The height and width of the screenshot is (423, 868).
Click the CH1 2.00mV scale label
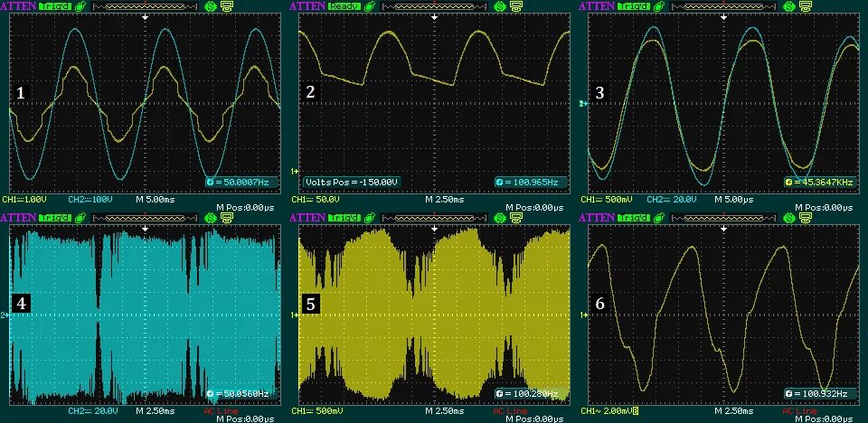[608, 411]
